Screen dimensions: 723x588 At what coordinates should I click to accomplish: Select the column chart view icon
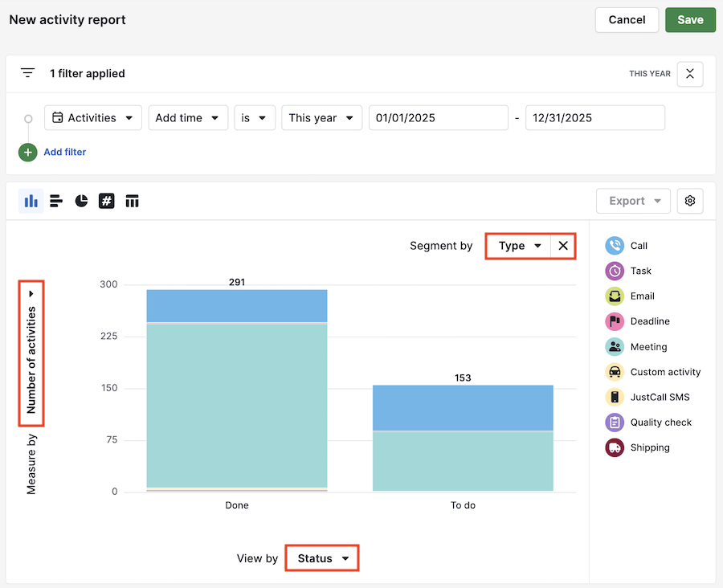[x=31, y=201]
